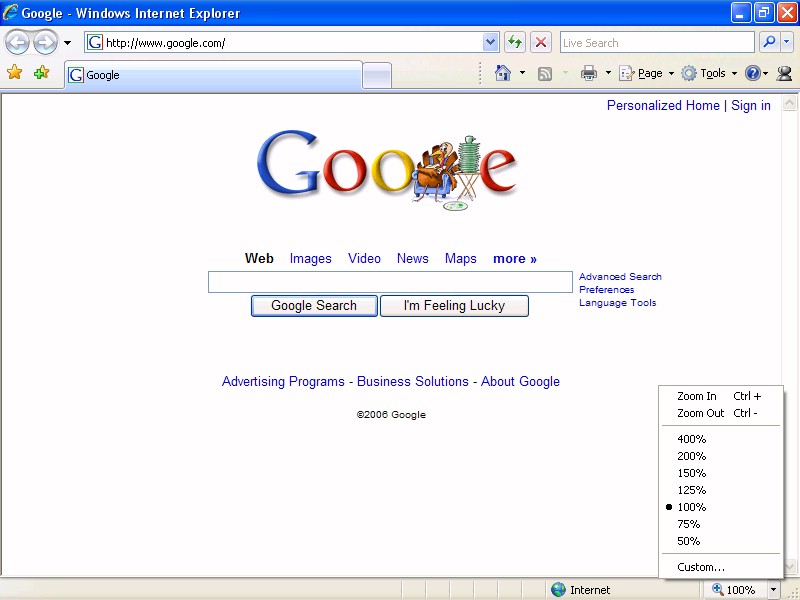
Task: Set zoom level to 200%
Action: (721, 456)
